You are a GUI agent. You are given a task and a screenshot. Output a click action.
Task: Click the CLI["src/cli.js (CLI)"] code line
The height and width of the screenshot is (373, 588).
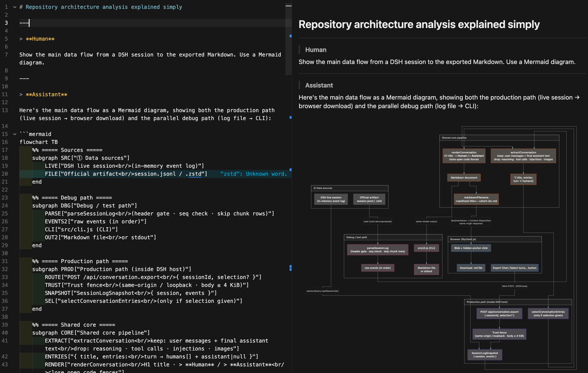tap(82, 230)
